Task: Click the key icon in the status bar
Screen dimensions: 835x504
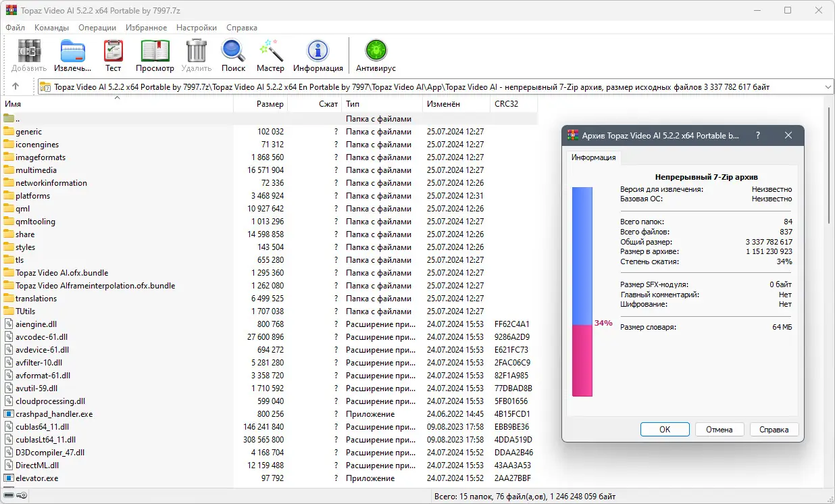Action: tap(22, 495)
